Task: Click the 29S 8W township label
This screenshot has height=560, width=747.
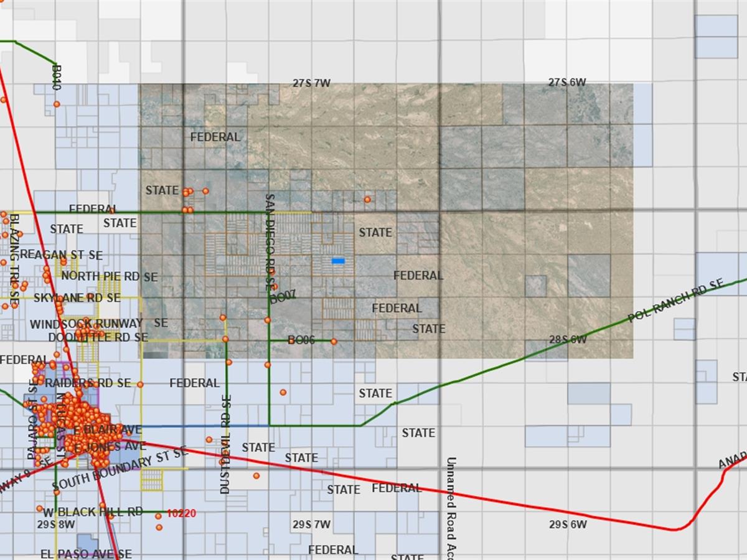Action: point(55,526)
